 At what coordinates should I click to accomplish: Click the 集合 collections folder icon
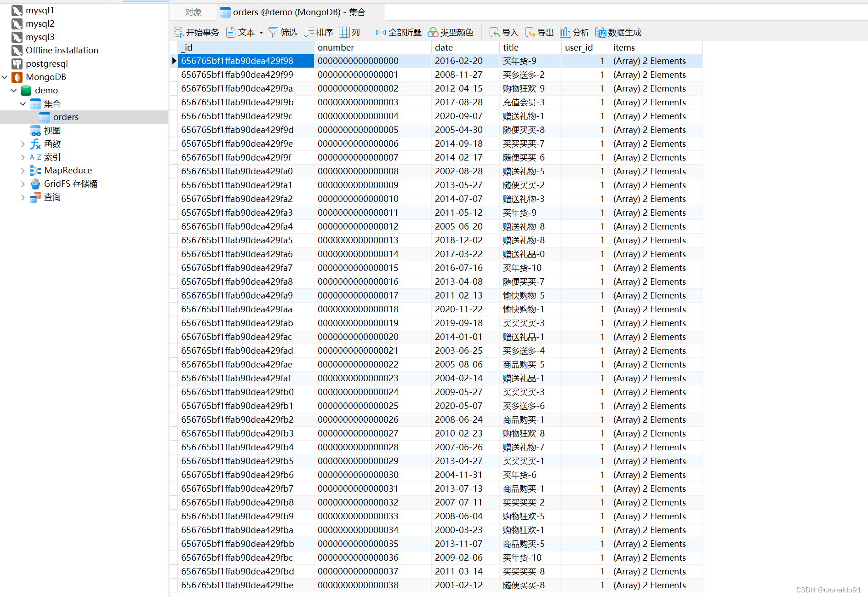pyautogui.click(x=35, y=103)
